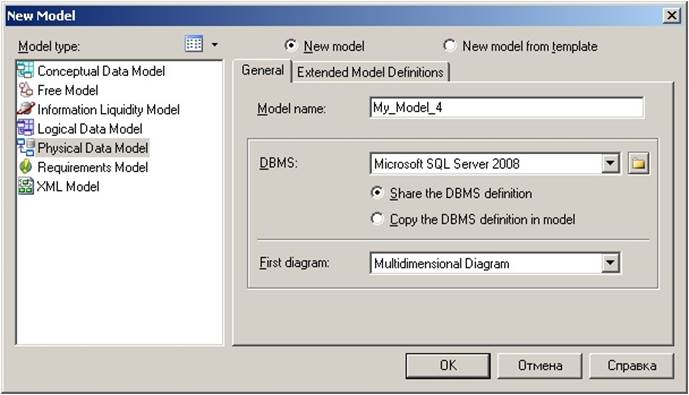Viewport: 689px width, 395px height.
Task: Select Conceptual Data Model text in list
Action: (x=101, y=71)
